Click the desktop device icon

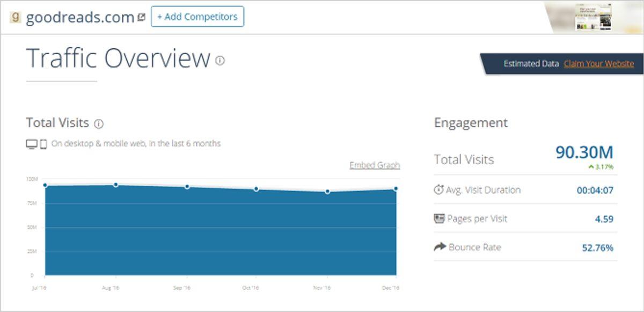(32, 144)
